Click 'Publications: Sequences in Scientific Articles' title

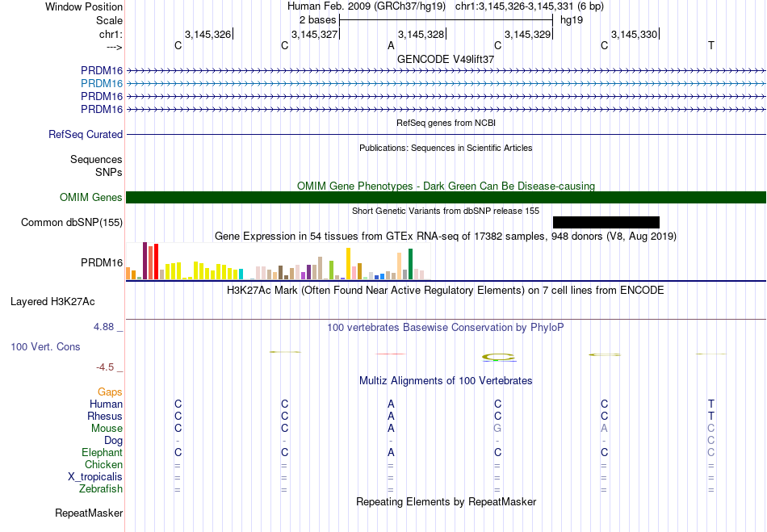446,148
